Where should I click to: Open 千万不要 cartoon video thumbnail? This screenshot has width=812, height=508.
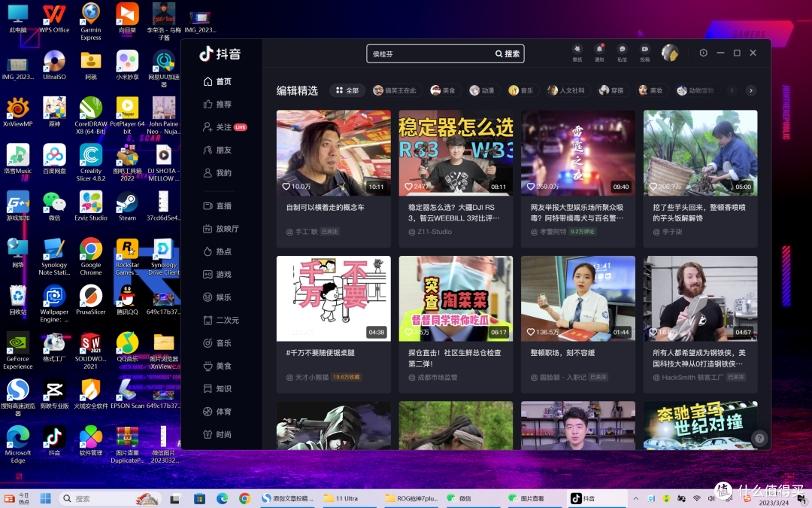coord(334,299)
